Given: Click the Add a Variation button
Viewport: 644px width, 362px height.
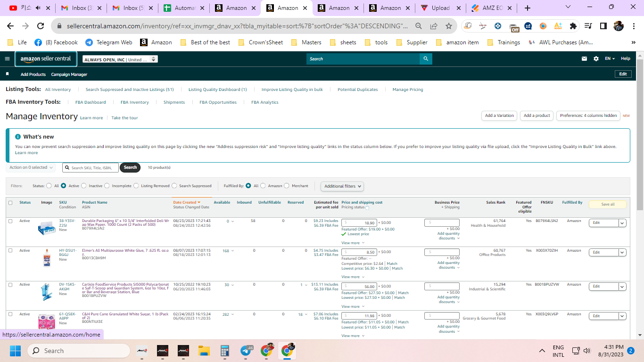Looking at the screenshot, I should pos(499,115).
